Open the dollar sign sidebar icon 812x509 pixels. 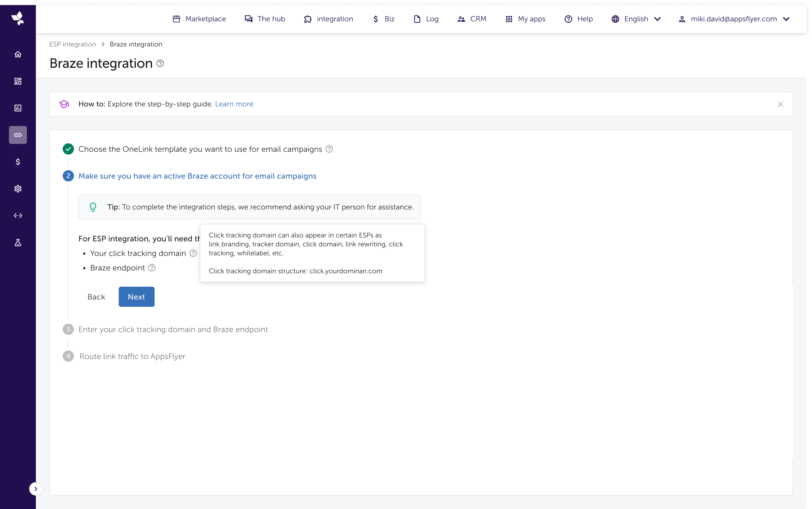click(18, 162)
